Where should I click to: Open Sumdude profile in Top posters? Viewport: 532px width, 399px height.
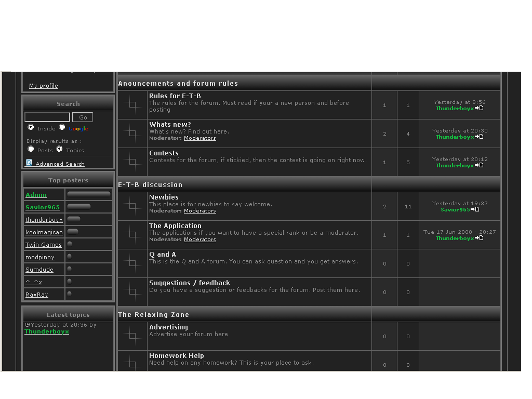(39, 270)
